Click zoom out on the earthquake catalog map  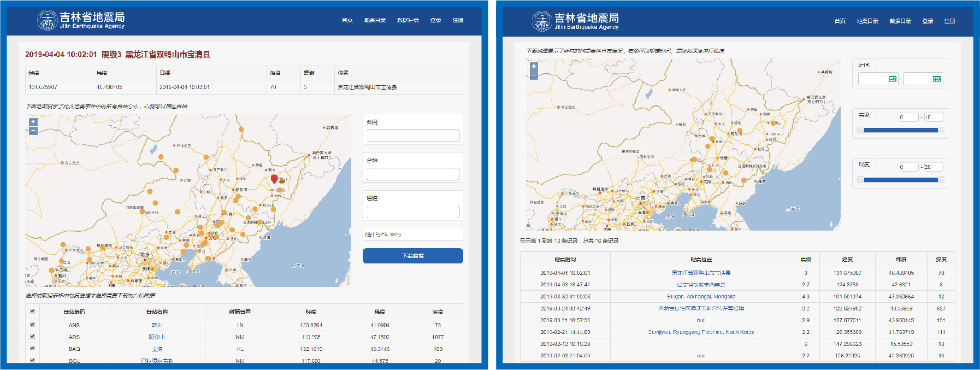(534, 75)
